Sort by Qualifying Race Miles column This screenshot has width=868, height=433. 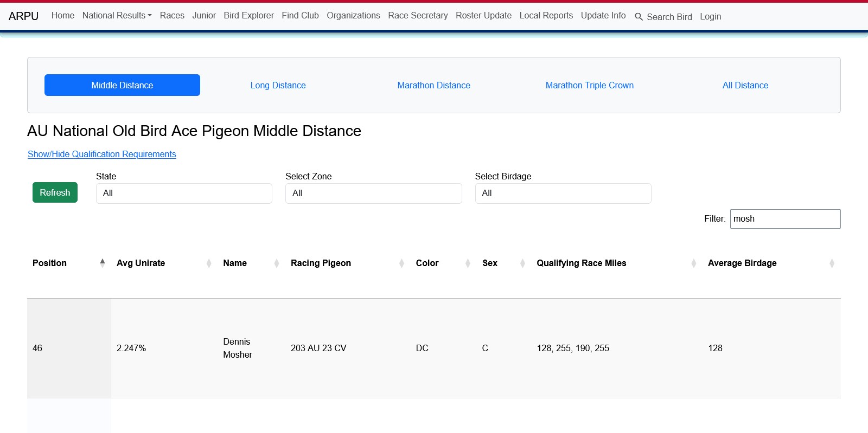[x=581, y=263]
